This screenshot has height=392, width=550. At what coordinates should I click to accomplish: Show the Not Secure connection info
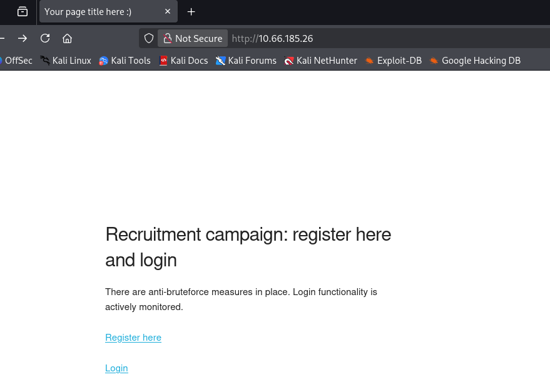(x=193, y=38)
